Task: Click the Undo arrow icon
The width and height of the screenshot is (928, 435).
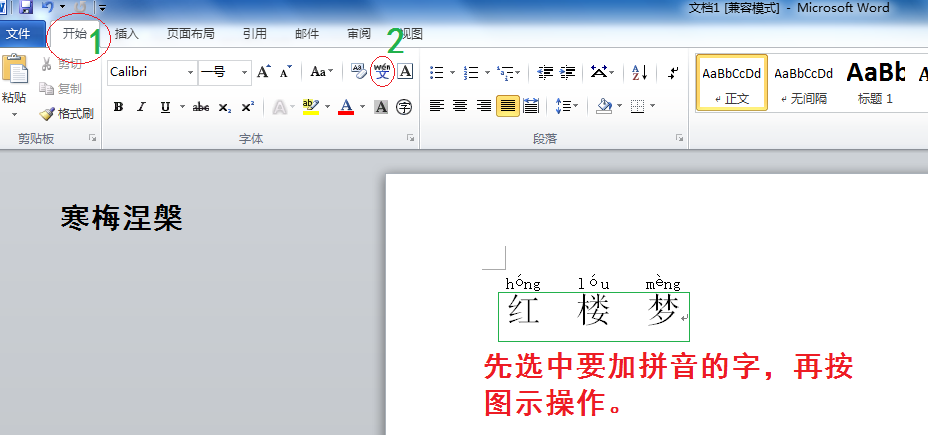Action: pyautogui.click(x=48, y=7)
